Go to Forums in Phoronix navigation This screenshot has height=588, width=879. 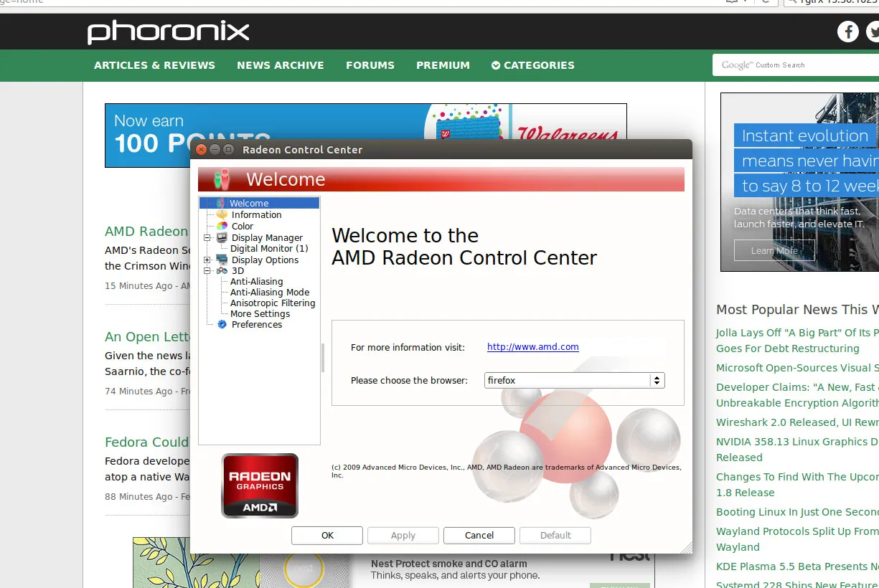pyautogui.click(x=370, y=65)
